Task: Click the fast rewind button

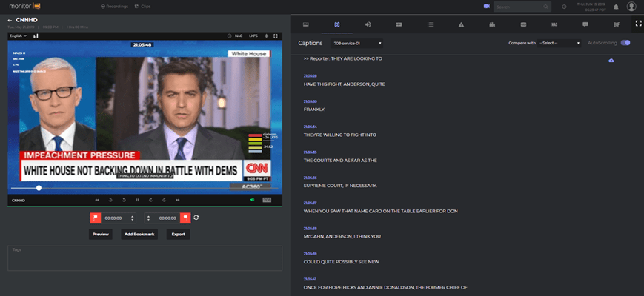Action: [x=97, y=200]
